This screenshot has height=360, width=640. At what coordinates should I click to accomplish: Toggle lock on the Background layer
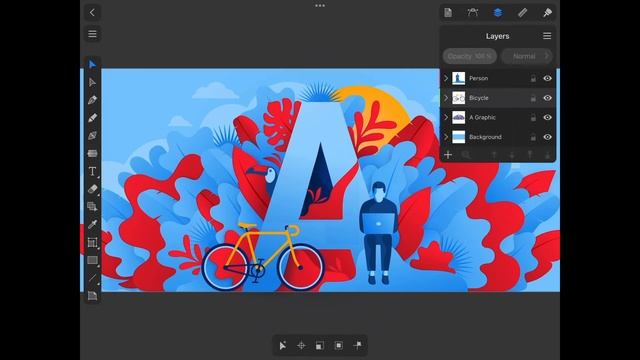tap(533, 137)
